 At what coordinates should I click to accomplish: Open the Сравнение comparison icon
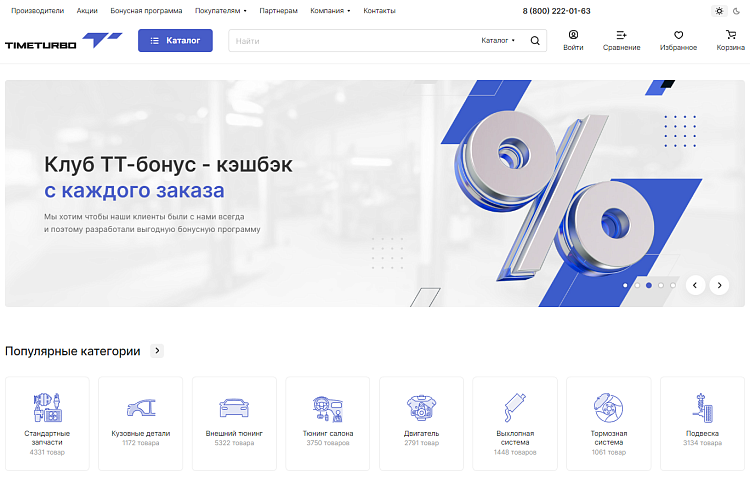(x=621, y=35)
